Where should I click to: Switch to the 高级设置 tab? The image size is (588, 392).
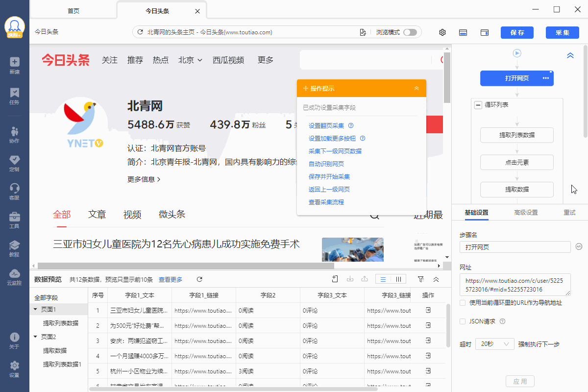526,212
